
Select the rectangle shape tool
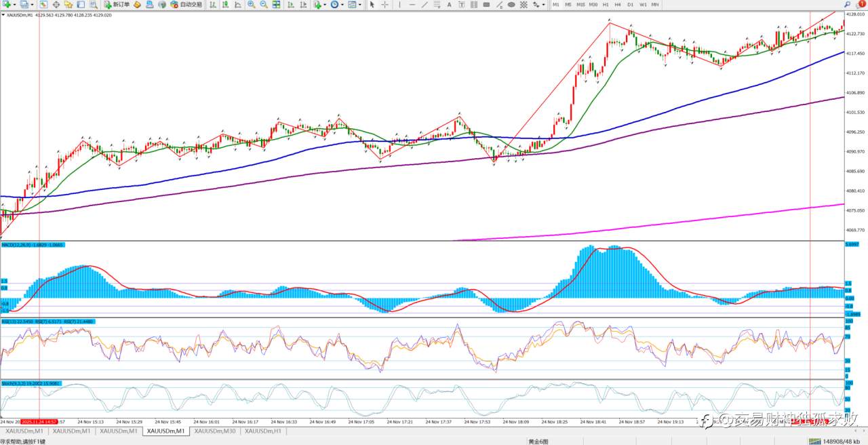point(486,4)
